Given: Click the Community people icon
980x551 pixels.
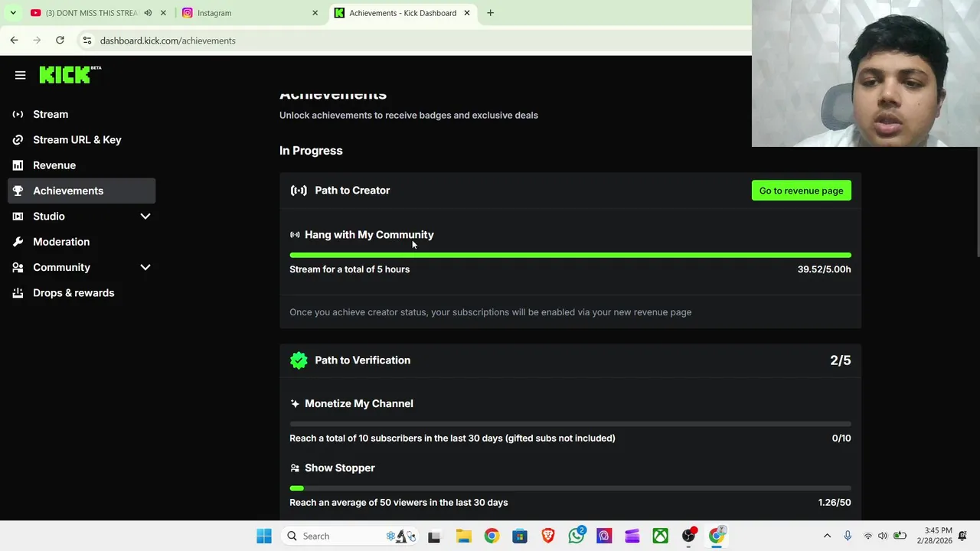Looking at the screenshot, I should click(x=18, y=267).
